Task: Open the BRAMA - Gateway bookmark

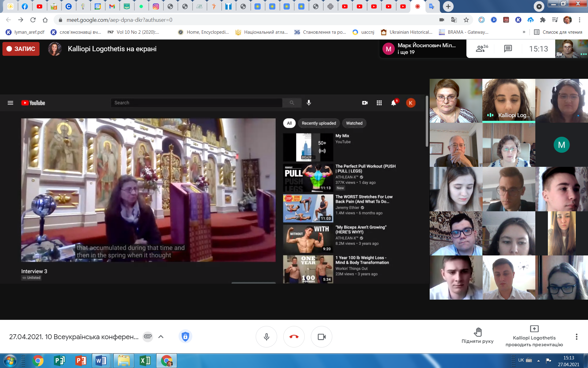Action: coord(464,32)
